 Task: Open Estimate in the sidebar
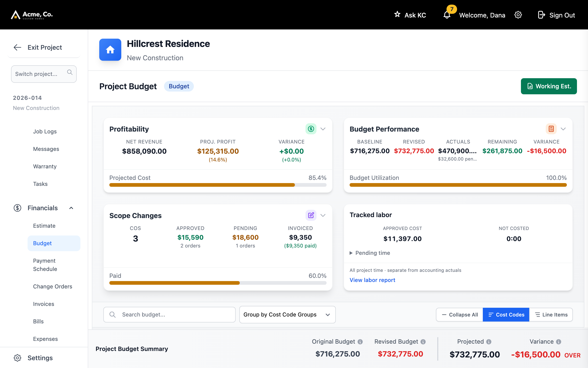coord(44,226)
